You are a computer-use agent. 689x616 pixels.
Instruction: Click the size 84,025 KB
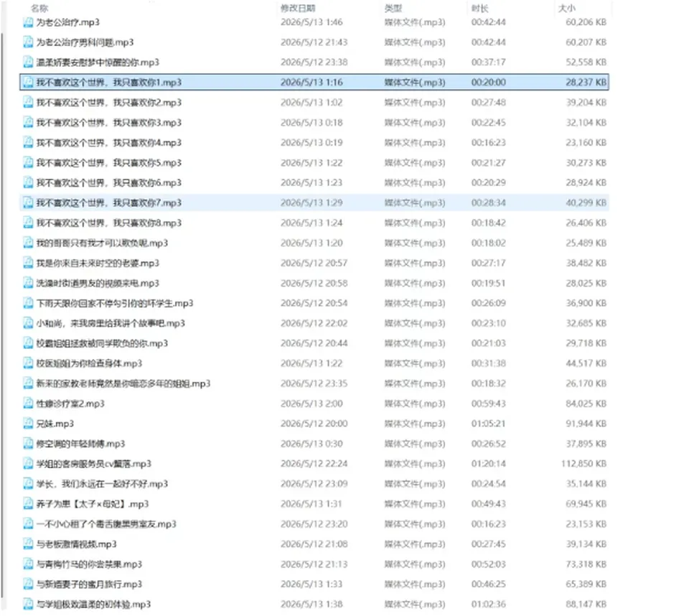586,403
